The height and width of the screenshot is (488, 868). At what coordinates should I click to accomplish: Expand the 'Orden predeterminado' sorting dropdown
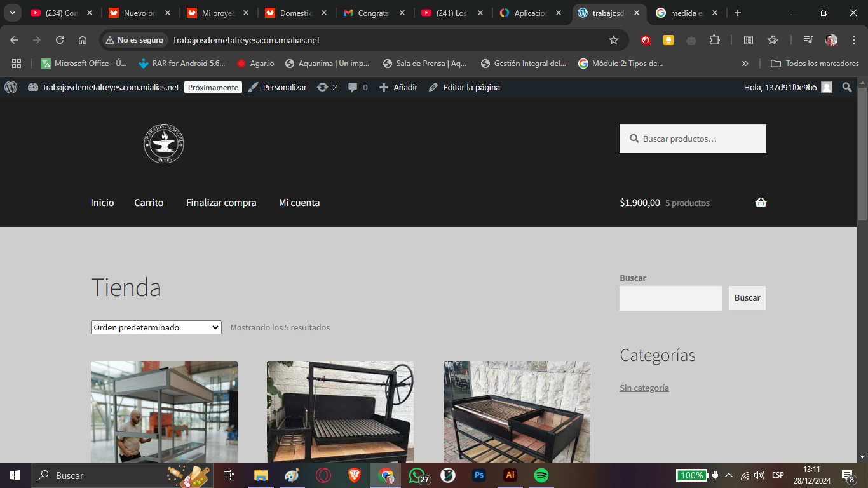[x=156, y=327]
